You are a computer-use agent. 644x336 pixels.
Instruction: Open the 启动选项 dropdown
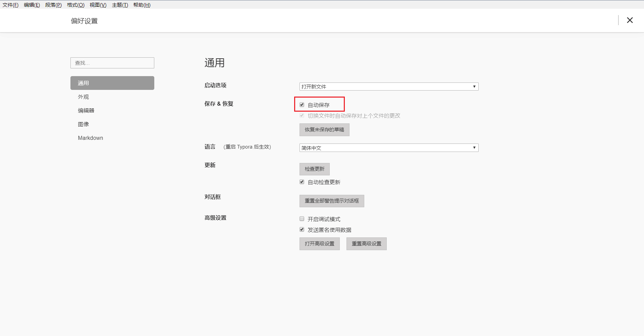pos(388,87)
